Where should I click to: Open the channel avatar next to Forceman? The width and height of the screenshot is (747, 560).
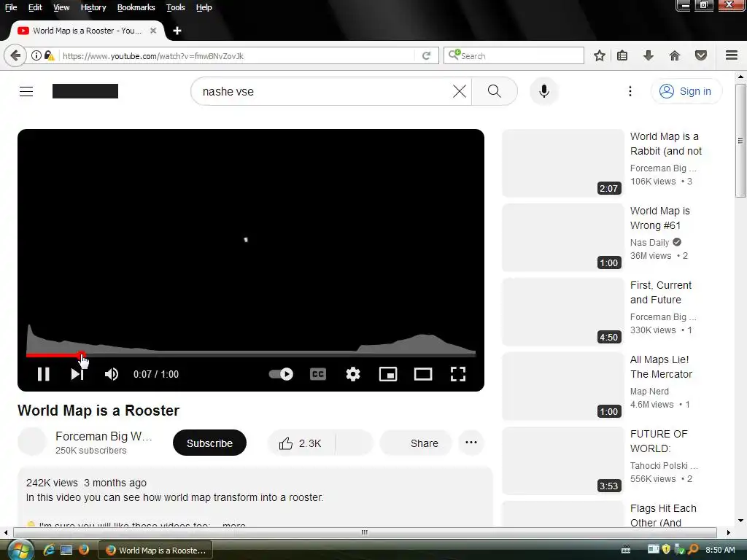tap(32, 441)
